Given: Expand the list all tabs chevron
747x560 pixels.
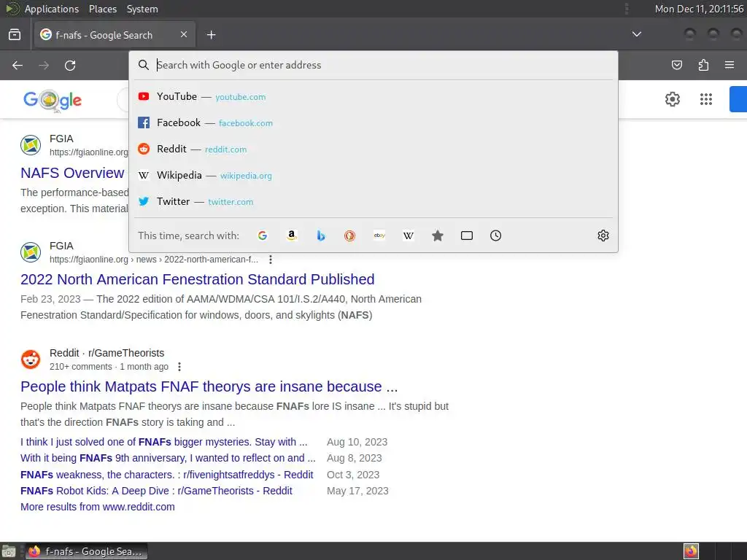Looking at the screenshot, I should (x=636, y=34).
